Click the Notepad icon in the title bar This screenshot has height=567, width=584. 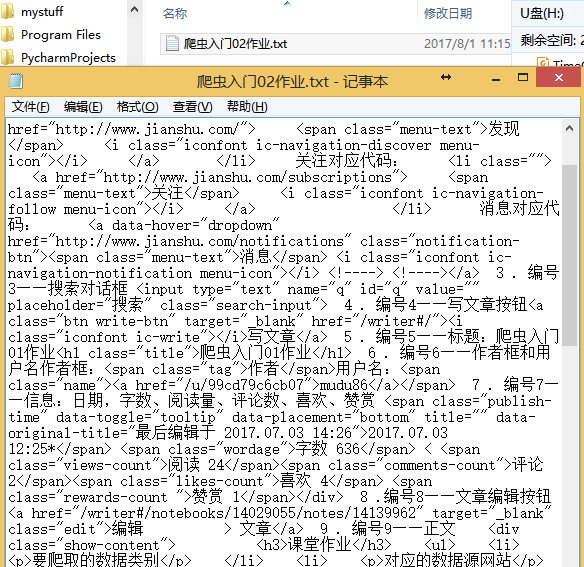coord(16,81)
